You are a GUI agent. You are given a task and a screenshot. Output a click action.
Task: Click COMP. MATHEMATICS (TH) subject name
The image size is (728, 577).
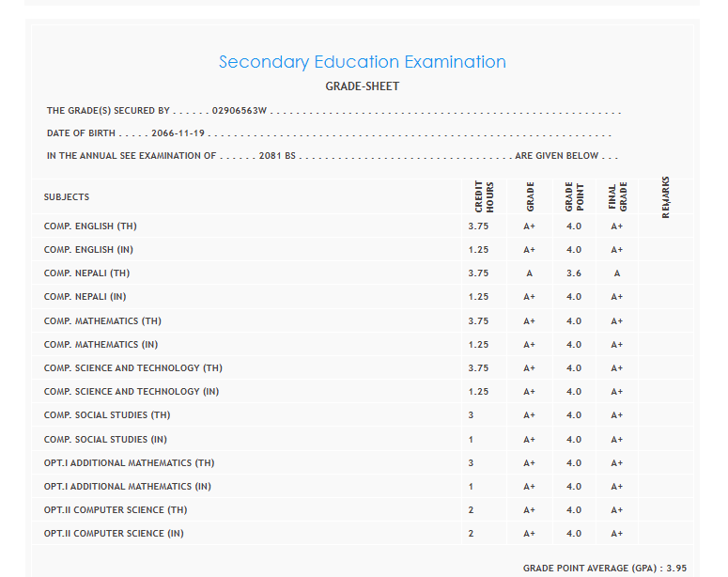(x=102, y=321)
